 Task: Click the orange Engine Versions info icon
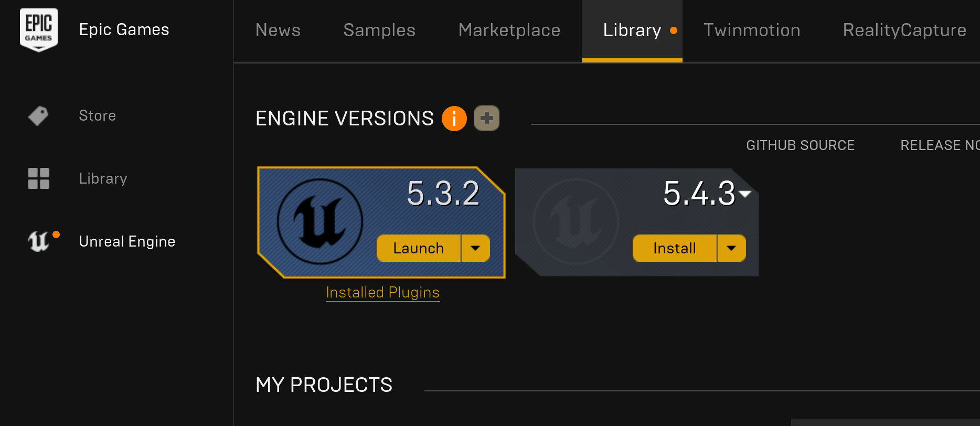point(454,119)
